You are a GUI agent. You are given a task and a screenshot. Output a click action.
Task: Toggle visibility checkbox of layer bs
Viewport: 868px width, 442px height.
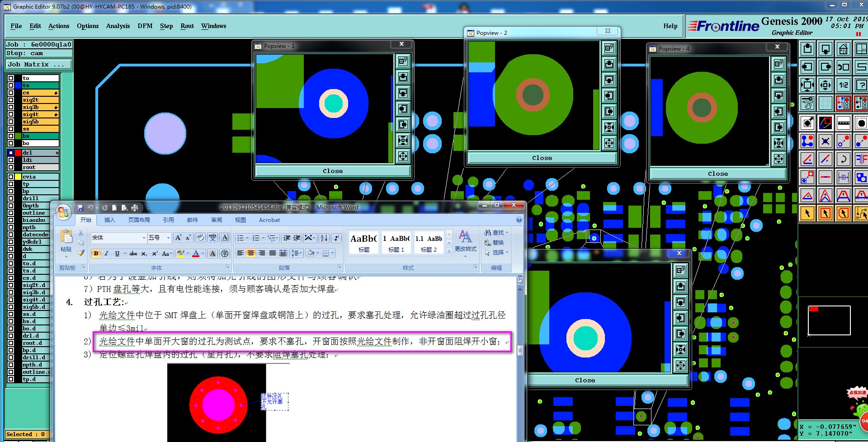pyautogui.click(x=11, y=136)
